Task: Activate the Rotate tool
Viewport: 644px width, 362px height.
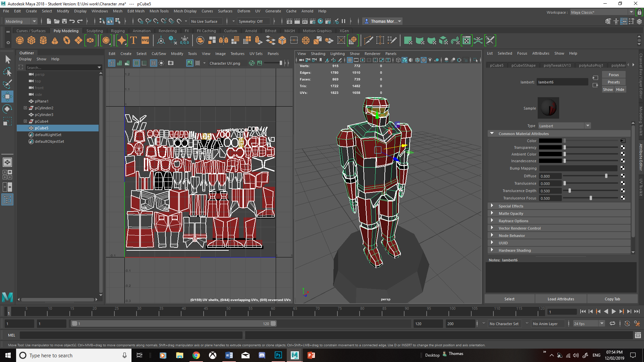Action: pos(7,109)
